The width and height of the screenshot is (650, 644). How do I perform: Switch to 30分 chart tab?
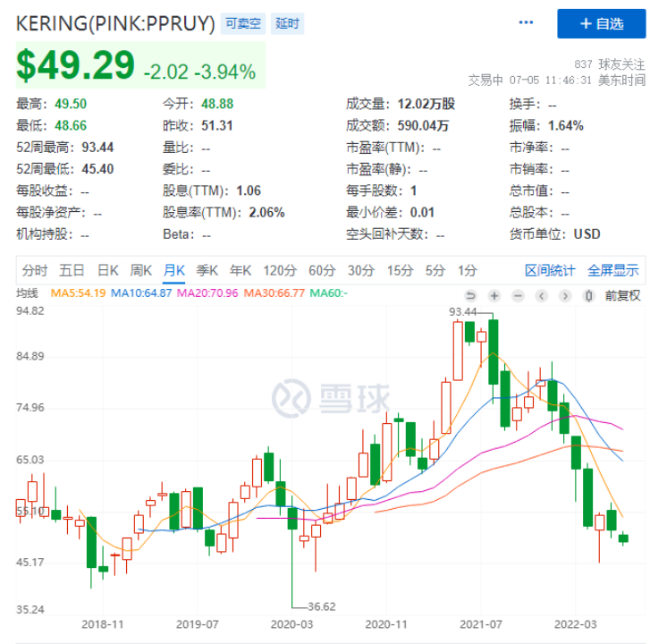click(361, 270)
